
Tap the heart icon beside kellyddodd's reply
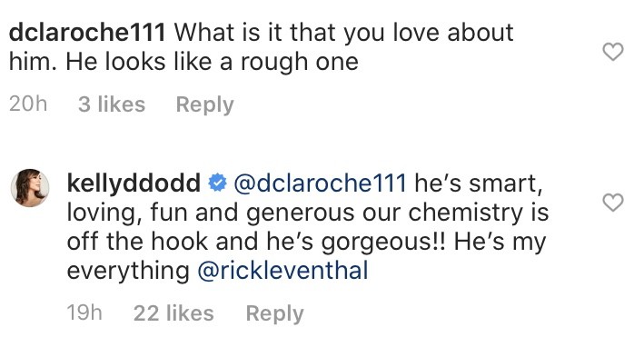(x=613, y=203)
